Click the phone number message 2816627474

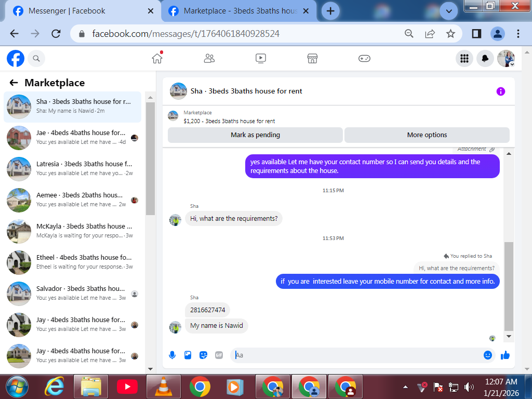[207, 310]
